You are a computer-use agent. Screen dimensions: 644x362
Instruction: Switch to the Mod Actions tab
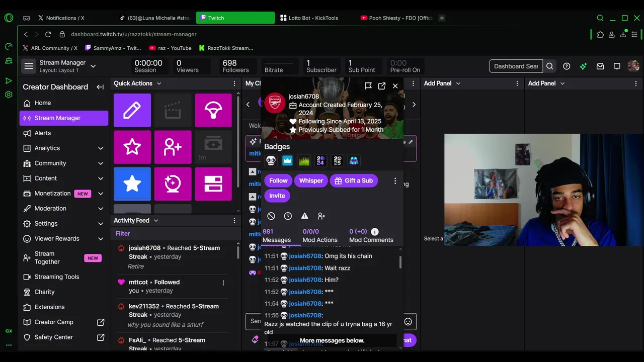pyautogui.click(x=320, y=236)
